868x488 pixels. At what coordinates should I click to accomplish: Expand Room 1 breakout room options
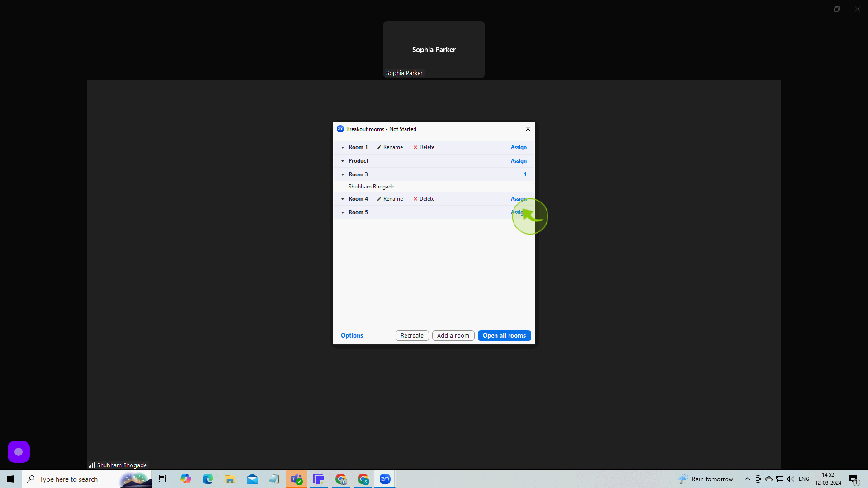tap(343, 147)
